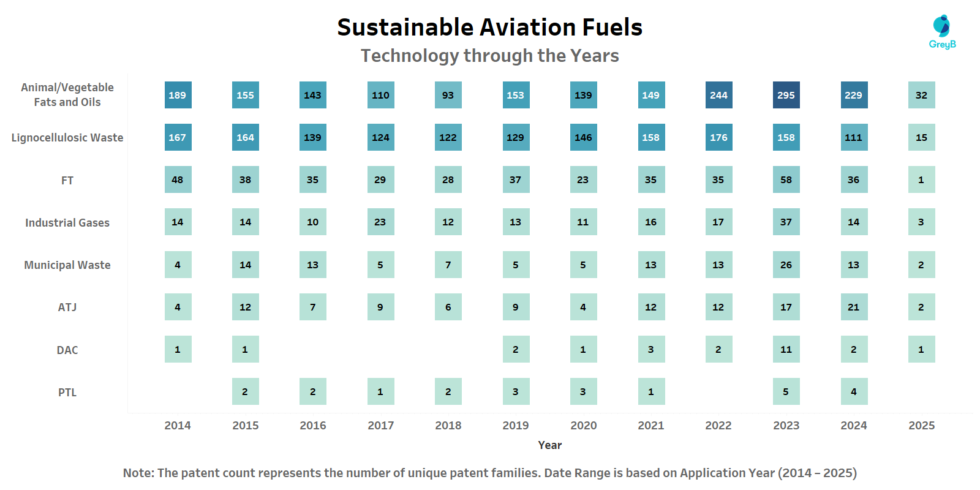Select the PTL 5 cell in 2023
This screenshot has height=490, width=980.
point(786,391)
